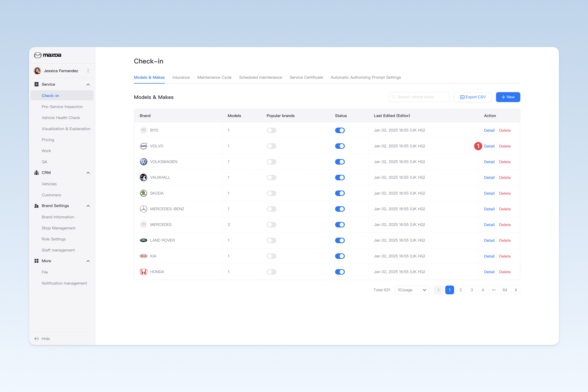The height and width of the screenshot is (392, 588).
Task: Switch to the Insurance tab
Action: tap(181, 78)
